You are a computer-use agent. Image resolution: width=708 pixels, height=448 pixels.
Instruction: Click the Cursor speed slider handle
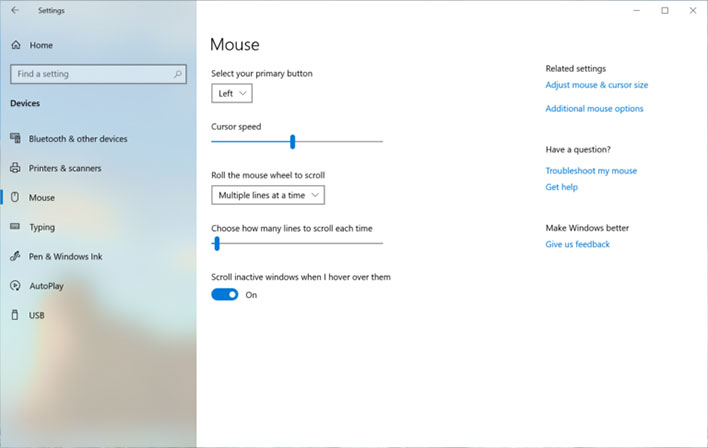click(x=293, y=141)
